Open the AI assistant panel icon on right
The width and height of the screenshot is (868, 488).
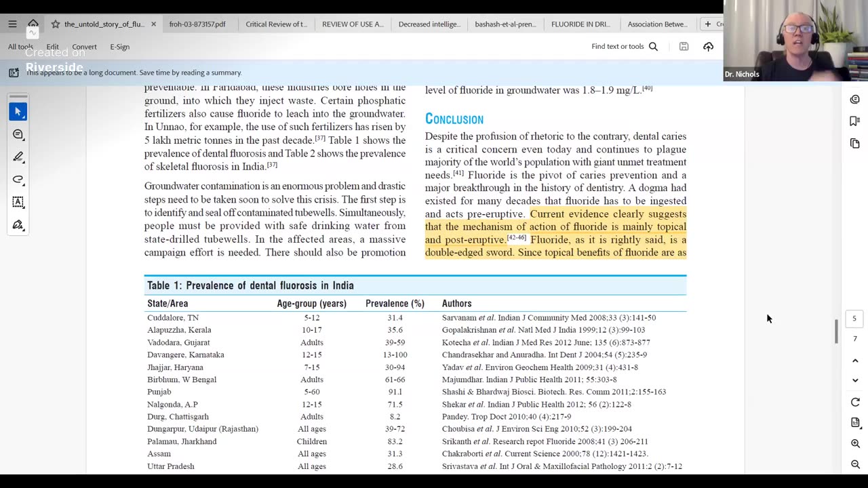tap(854, 100)
